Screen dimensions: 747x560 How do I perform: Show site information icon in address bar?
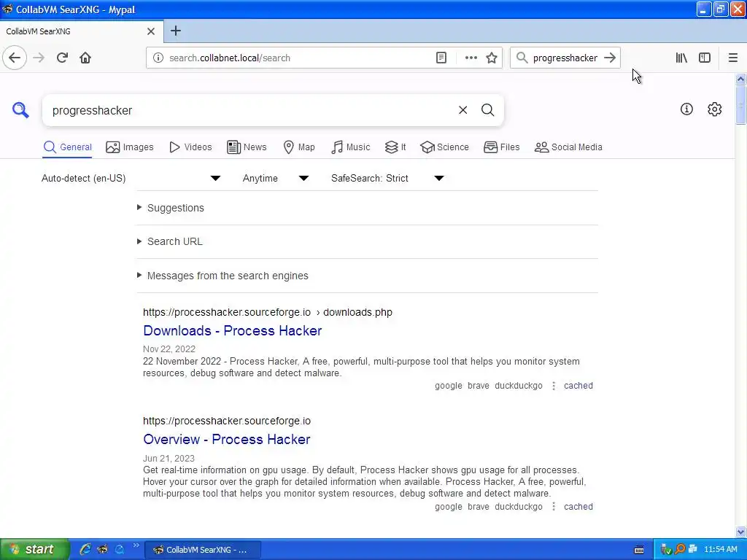[x=158, y=58]
